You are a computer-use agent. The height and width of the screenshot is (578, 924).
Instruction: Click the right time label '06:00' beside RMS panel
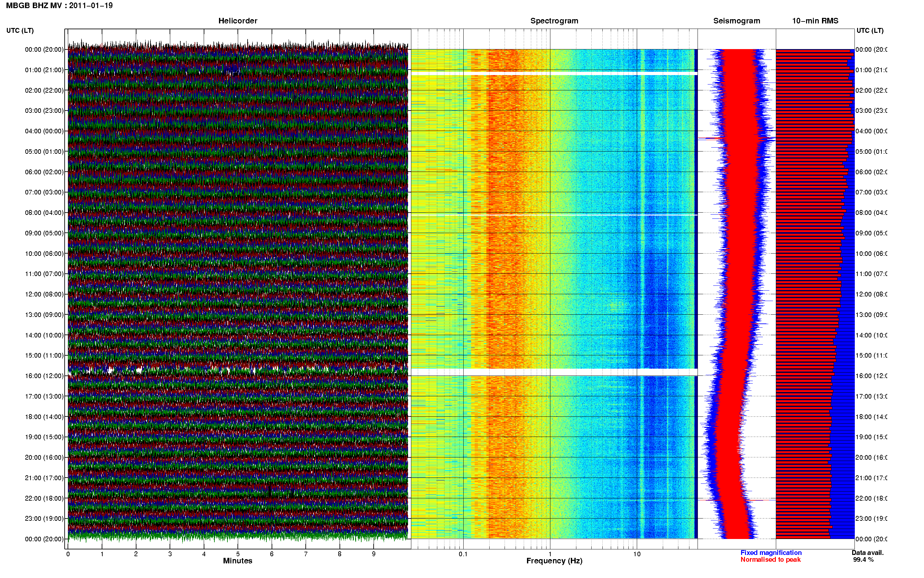(x=871, y=172)
